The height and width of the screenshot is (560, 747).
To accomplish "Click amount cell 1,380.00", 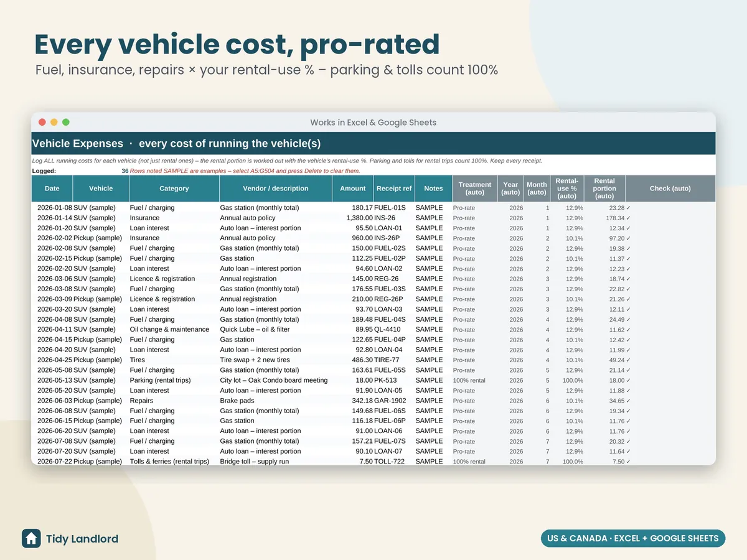I will pyautogui.click(x=359, y=218).
